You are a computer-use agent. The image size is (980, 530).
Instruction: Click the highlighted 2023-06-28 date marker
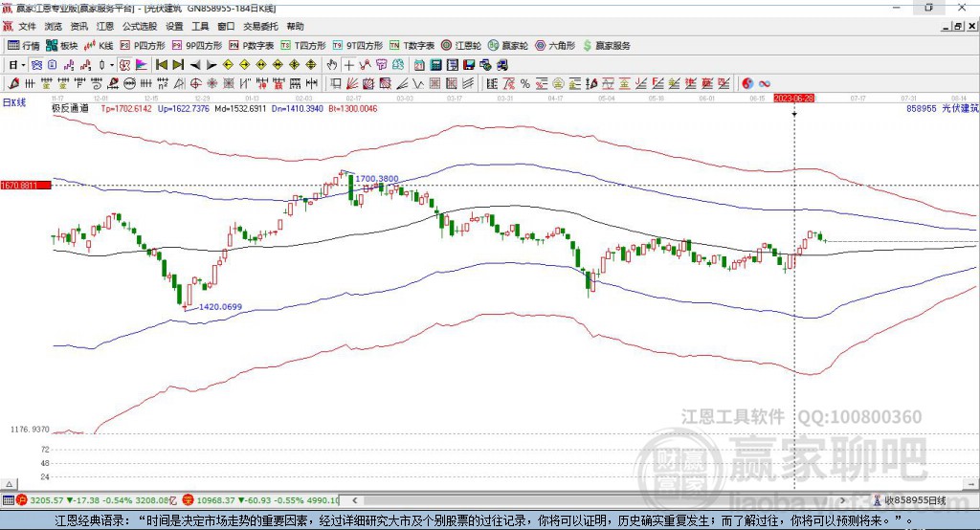coord(793,99)
